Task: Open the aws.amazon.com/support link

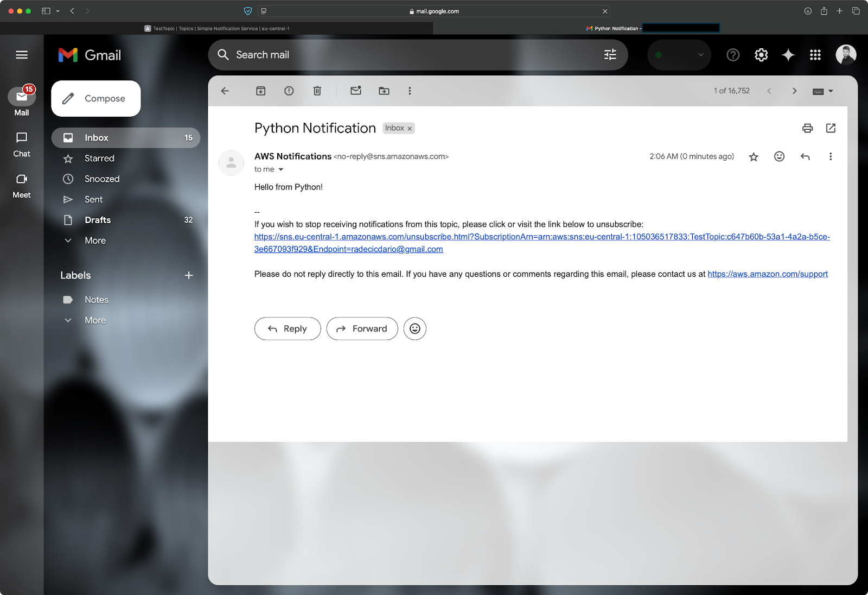Action: pyautogui.click(x=768, y=274)
